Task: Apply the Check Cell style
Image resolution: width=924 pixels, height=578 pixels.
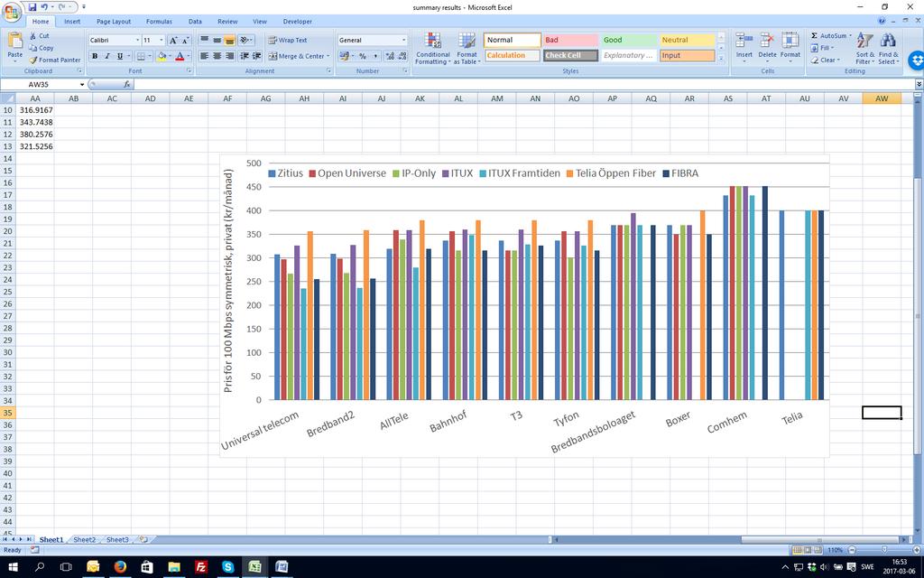Action: pos(570,55)
